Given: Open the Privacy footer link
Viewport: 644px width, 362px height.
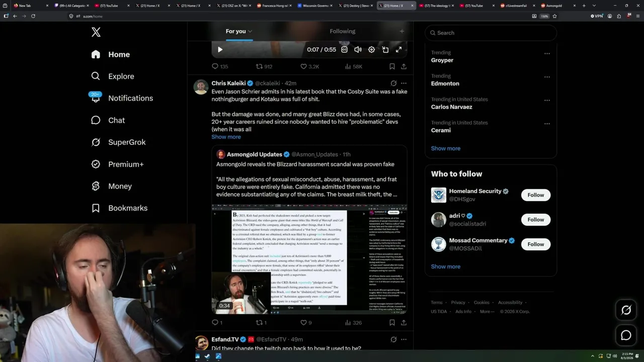Looking at the screenshot, I should [x=458, y=303].
